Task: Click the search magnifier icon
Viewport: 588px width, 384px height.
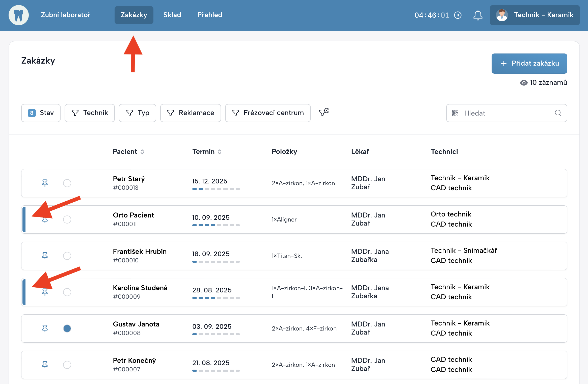Action: [558, 113]
